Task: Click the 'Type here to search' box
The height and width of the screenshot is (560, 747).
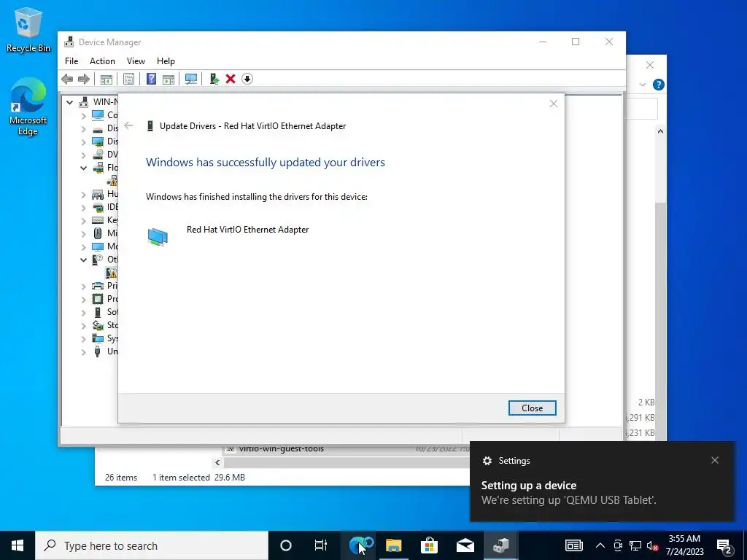Action: tap(152, 545)
